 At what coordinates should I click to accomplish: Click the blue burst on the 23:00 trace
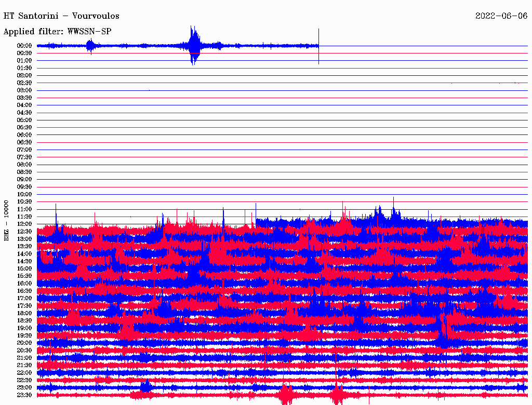pyautogui.click(x=146, y=386)
